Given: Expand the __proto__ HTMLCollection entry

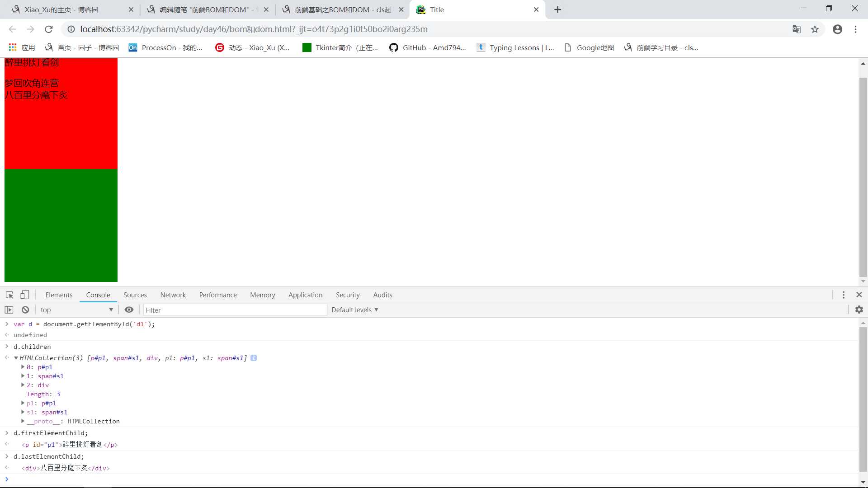Looking at the screenshot, I should (23, 421).
